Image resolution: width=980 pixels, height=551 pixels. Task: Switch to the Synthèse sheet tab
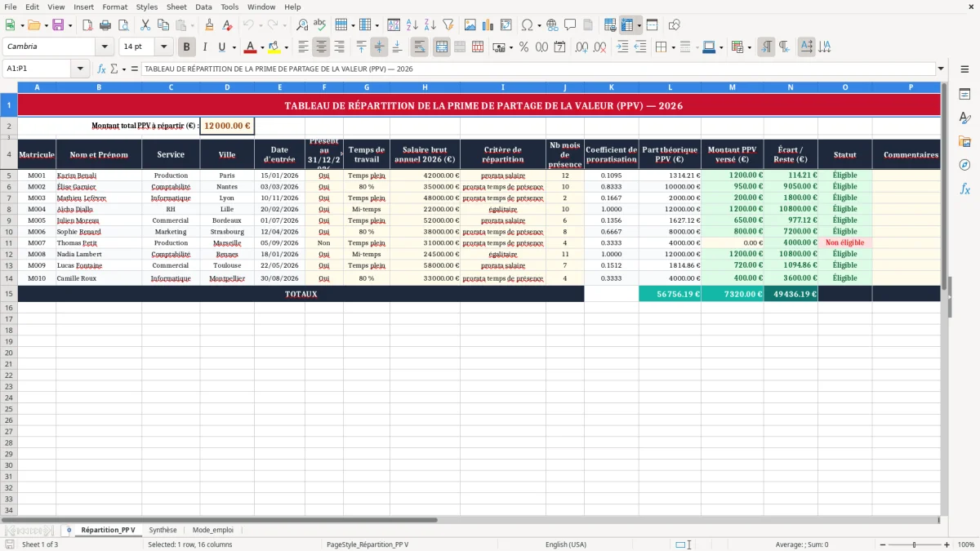[x=163, y=530]
